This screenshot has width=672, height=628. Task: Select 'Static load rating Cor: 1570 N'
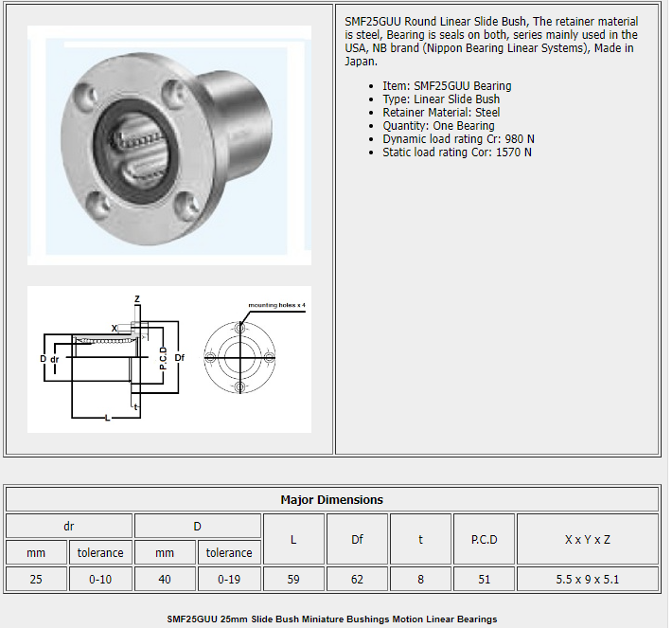pos(457,153)
